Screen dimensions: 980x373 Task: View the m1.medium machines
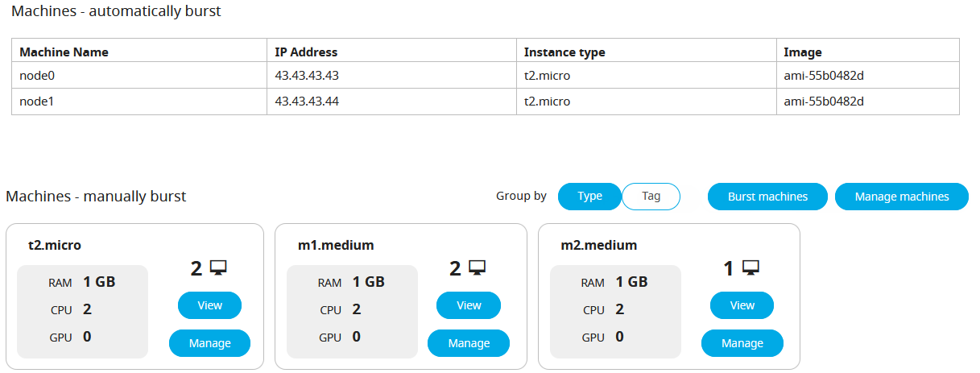tap(469, 305)
